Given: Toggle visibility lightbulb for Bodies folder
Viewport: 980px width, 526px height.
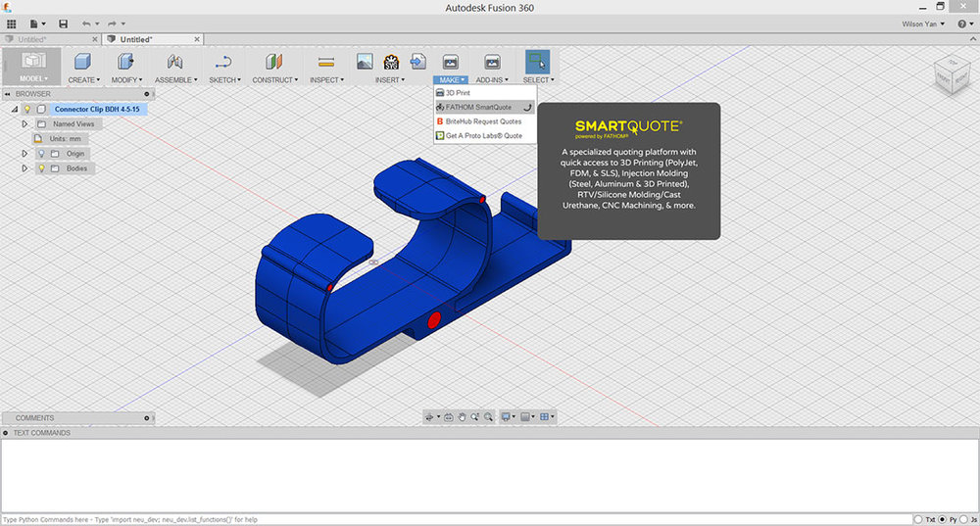Looking at the screenshot, I should pyautogui.click(x=41, y=168).
